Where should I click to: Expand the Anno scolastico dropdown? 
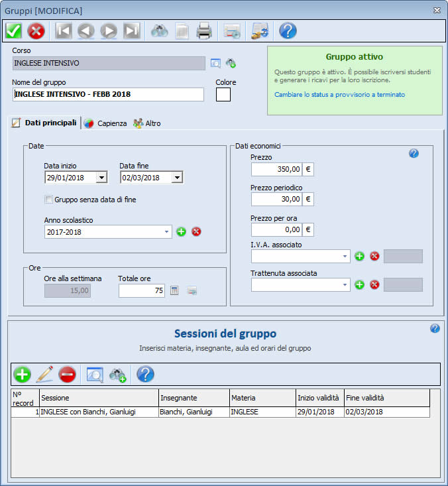pos(166,232)
